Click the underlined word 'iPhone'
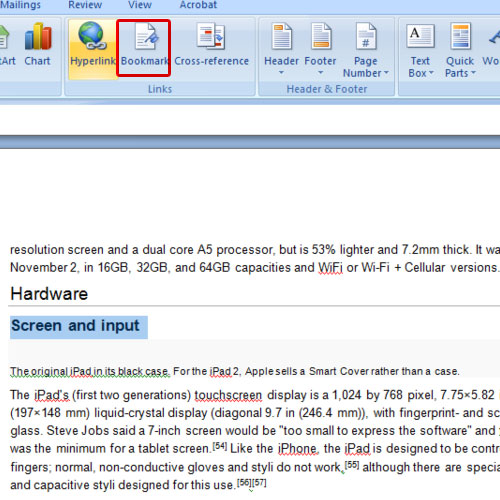 click(x=298, y=448)
